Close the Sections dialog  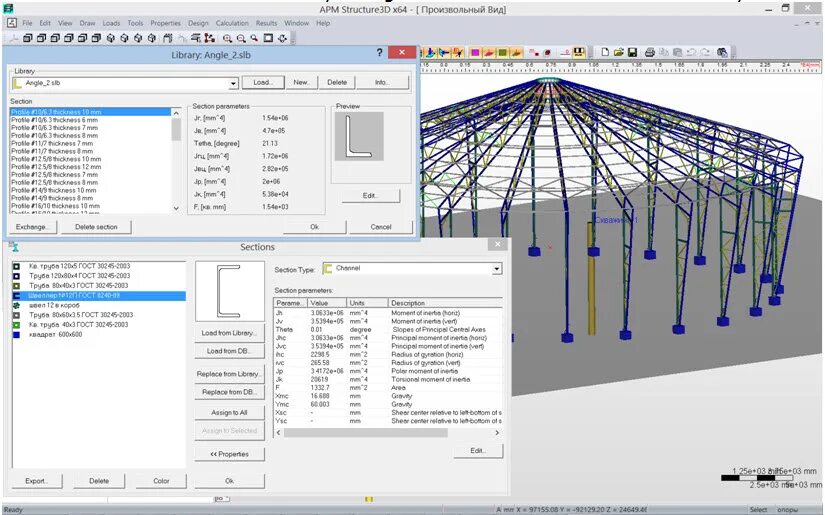tap(497, 244)
